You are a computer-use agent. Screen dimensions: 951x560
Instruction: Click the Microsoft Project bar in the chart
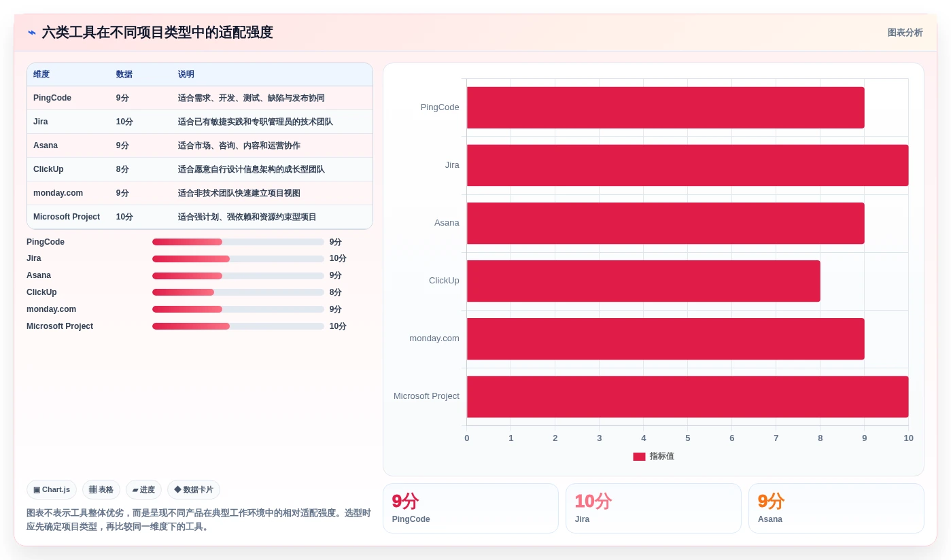coord(688,396)
